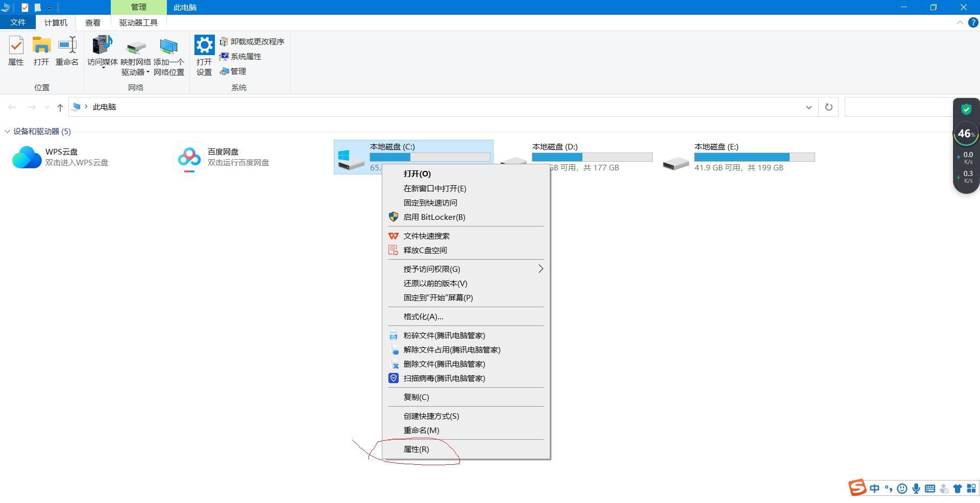Click the IME emoji smiley icon

pyautogui.click(x=902, y=489)
